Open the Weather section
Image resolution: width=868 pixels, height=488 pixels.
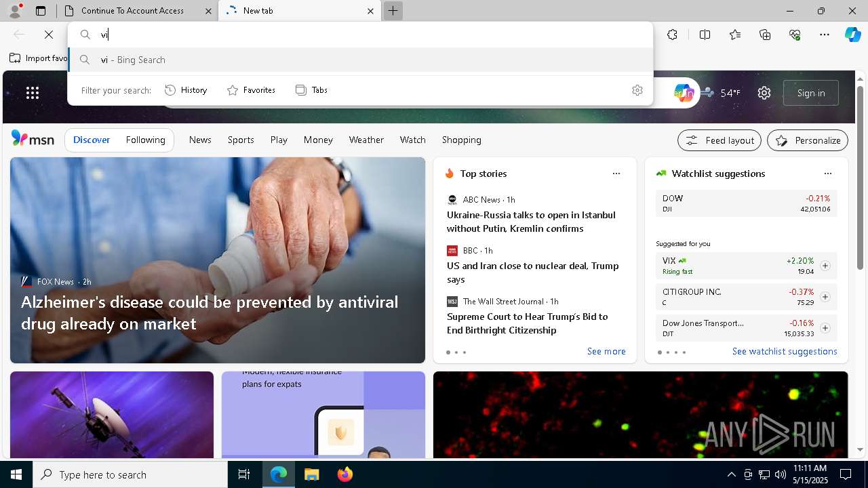tap(366, 140)
